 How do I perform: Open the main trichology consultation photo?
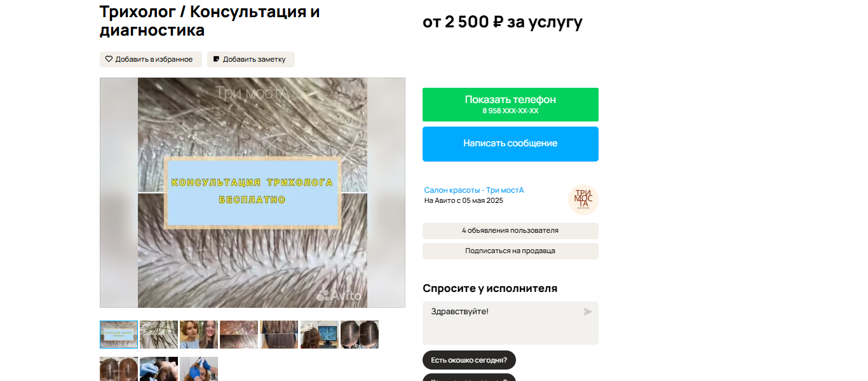pos(252,193)
